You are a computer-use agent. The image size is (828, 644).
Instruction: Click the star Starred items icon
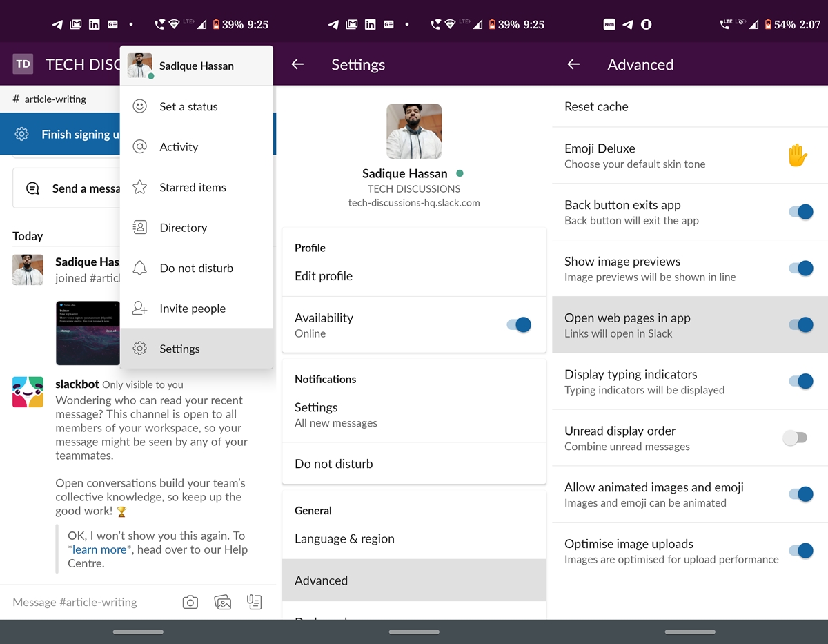tap(139, 187)
